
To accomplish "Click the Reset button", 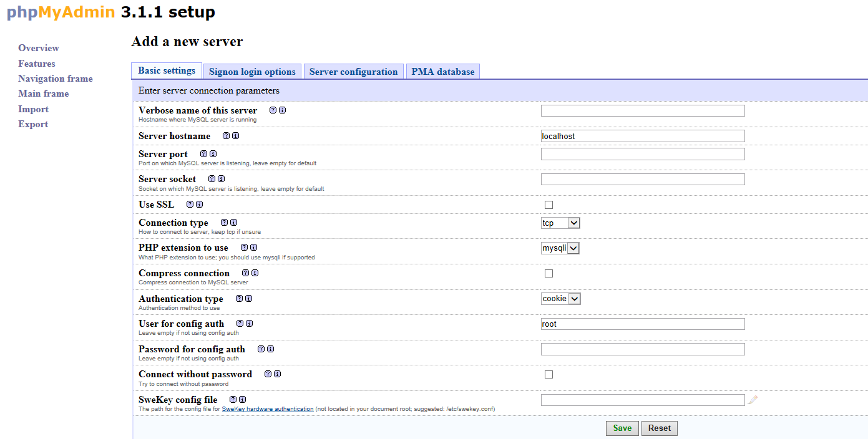I will pos(659,428).
